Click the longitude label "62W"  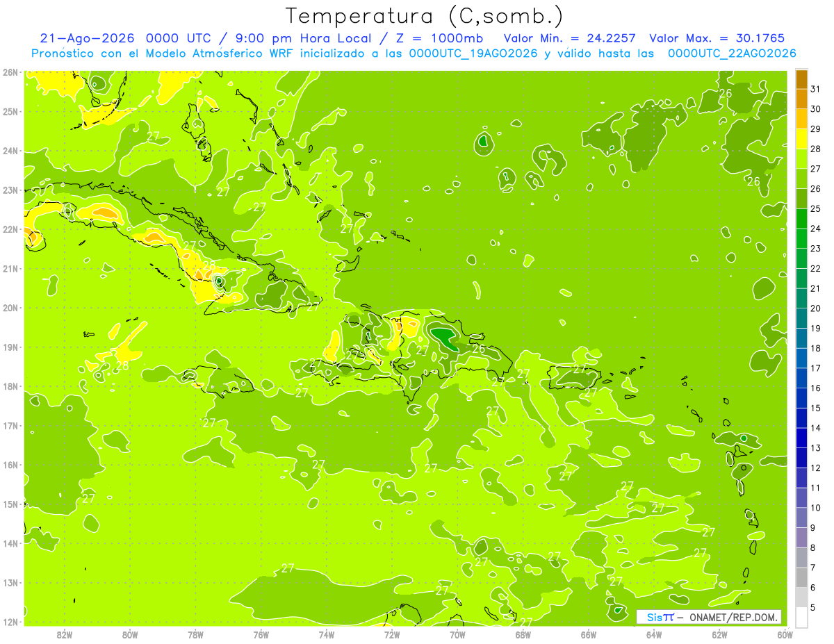point(720,634)
